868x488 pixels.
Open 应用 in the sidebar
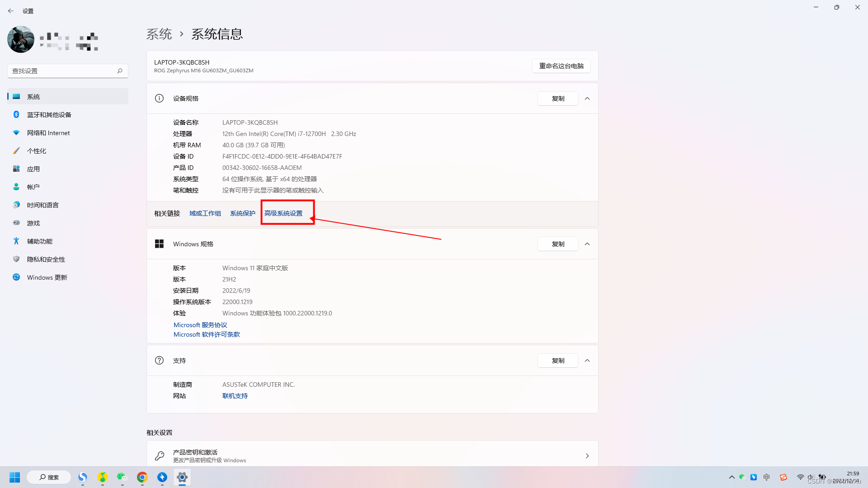68,169
